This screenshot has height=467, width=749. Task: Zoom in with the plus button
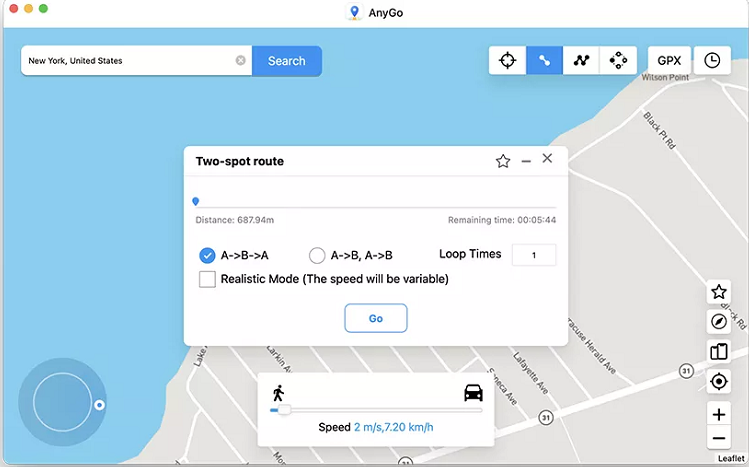[719, 414]
